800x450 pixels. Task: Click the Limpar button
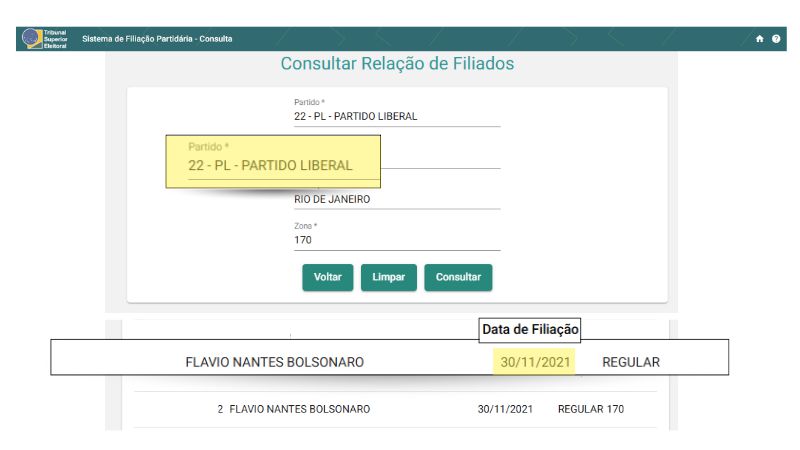[x=389, y=277]
